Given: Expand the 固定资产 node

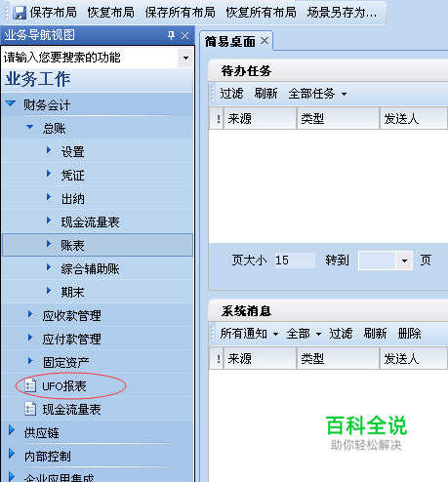Looking at the screenshot, I should (30, 361).
